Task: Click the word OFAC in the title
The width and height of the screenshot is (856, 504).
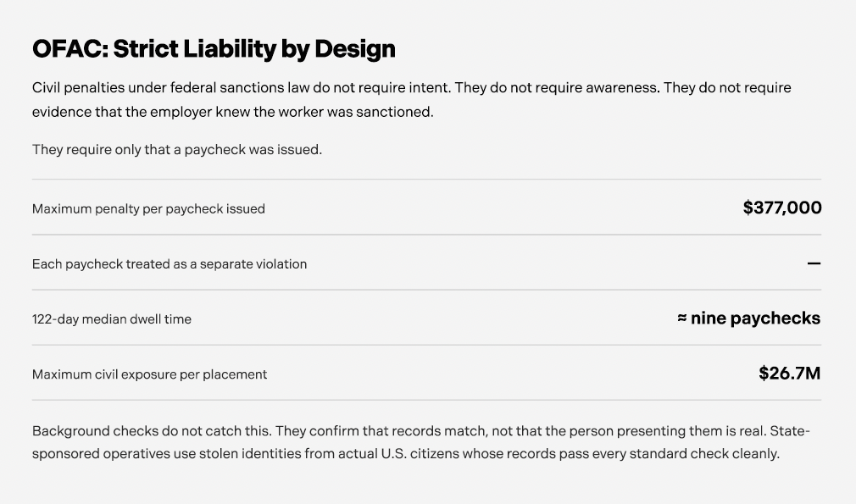Action: coord(70,49)
